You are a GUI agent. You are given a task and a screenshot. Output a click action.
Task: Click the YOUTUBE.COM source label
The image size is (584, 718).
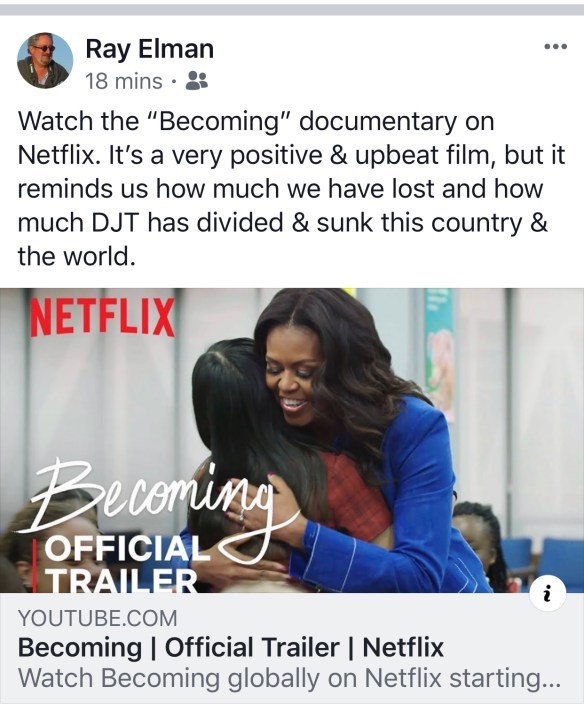coord(97,618)
